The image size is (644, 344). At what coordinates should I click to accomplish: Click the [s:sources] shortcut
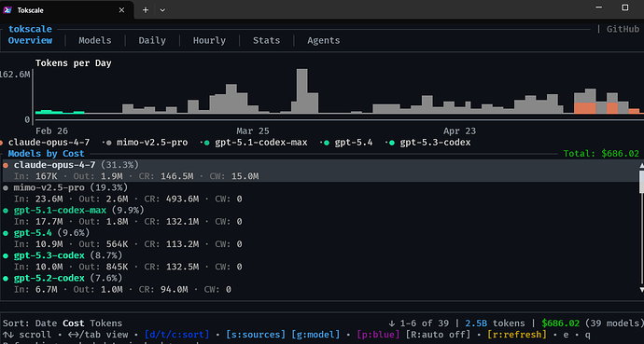coord(256,335)
